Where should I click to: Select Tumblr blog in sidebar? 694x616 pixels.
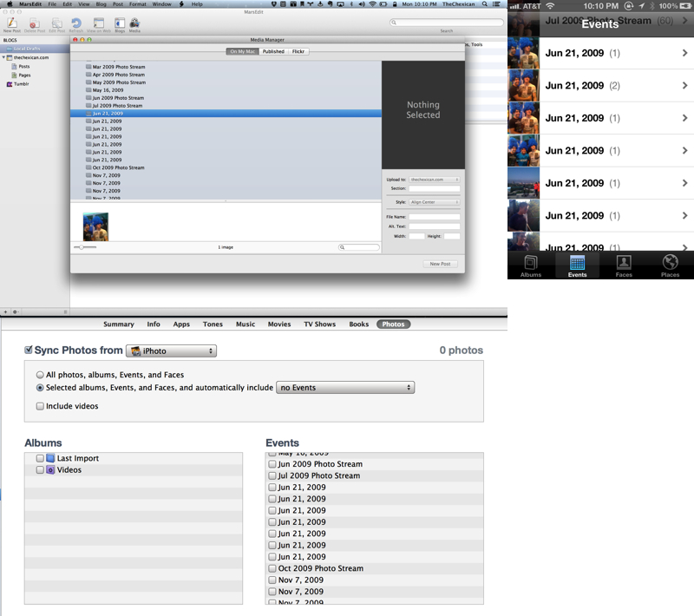point(21,84)
